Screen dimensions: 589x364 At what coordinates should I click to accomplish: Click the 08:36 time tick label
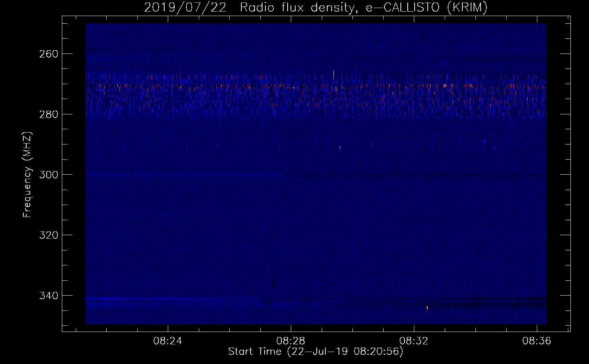coord(537,341)
